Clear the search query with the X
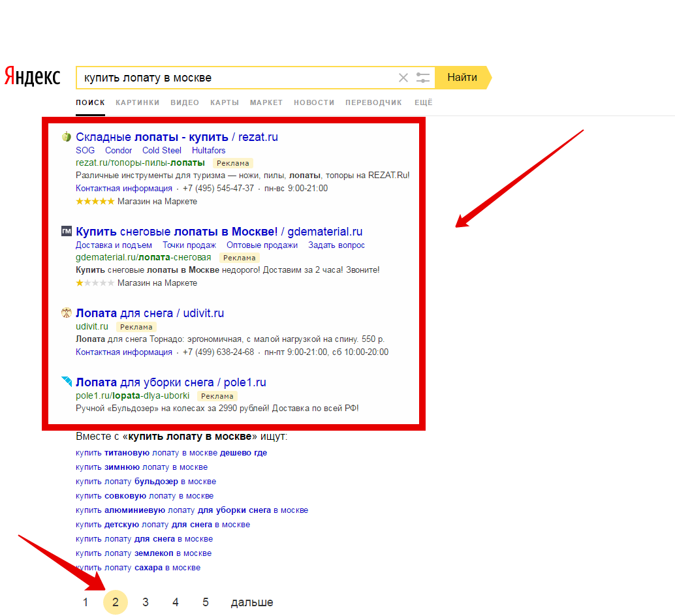This screenshot has width=675, height=616. click(x=403, y=78)
